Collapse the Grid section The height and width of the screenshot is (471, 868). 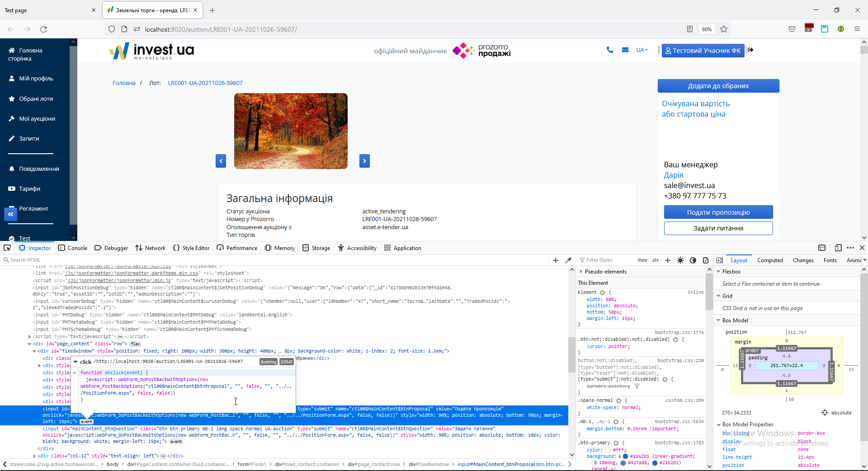[x=718, y=296]
